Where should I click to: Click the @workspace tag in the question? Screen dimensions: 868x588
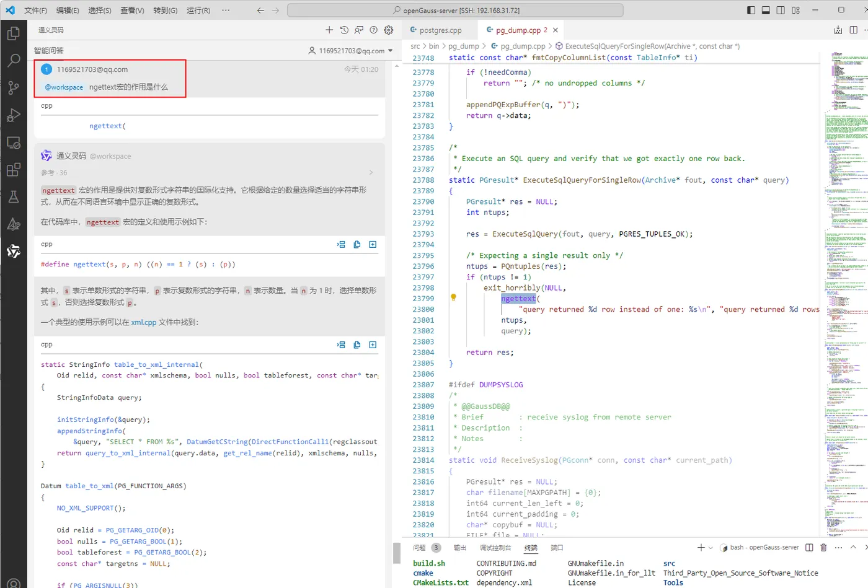point(64,87)
